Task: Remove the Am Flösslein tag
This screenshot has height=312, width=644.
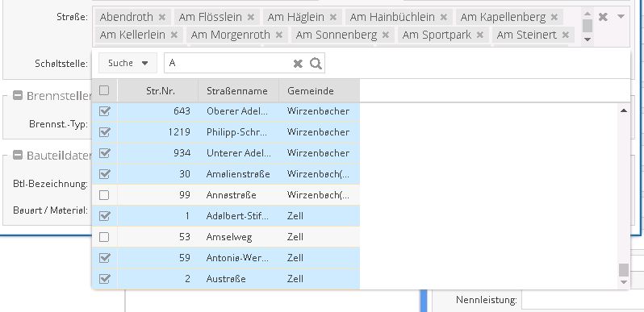Action: click(251, 17)
